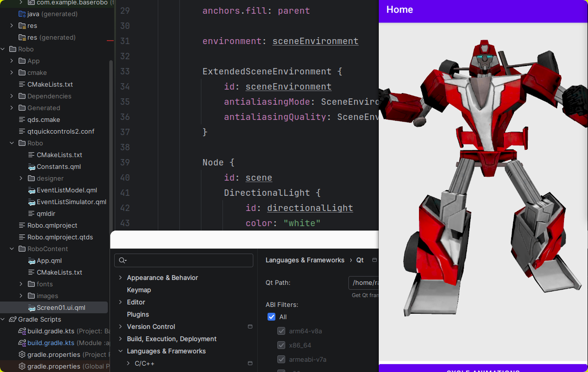The image size is (588, 372).
Task: Toggle the x86_64 checkbox
Action: coord(281,345)
